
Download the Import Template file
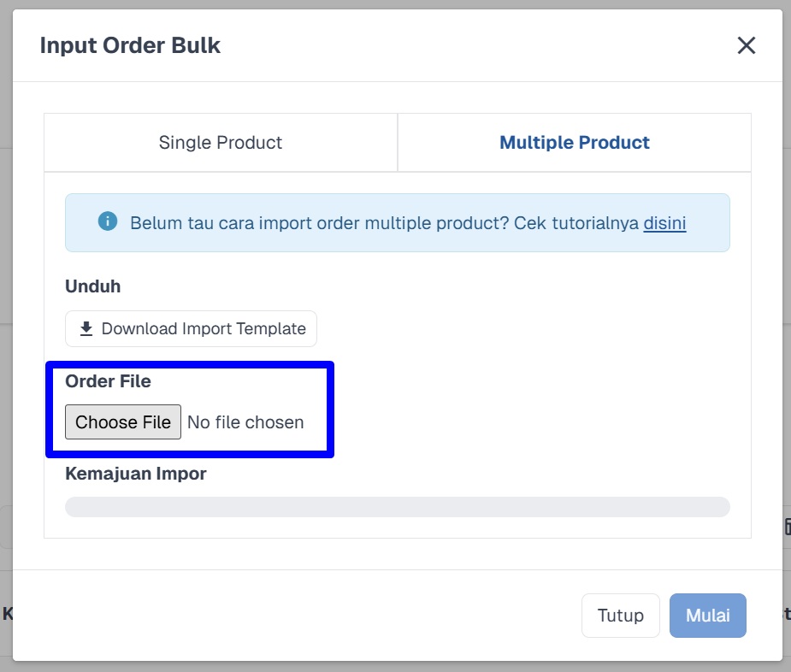coord(191,328)
